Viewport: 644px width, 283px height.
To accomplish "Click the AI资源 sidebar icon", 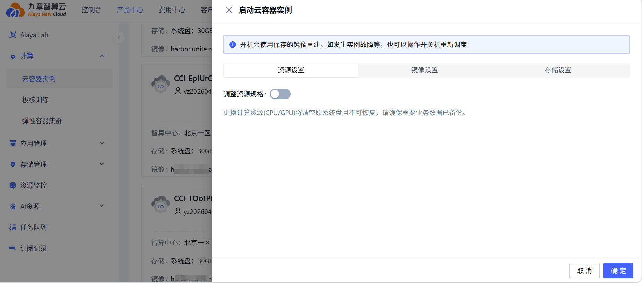I will (13, 206).
